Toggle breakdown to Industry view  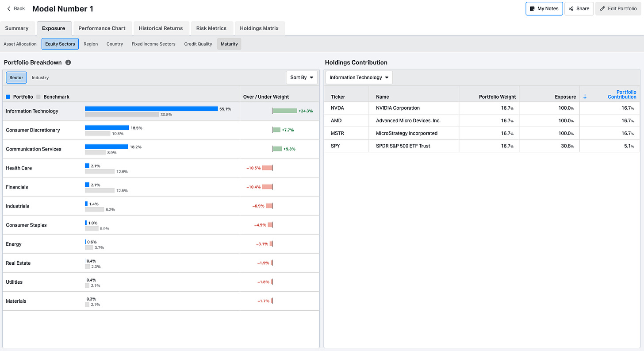[x=40, y=77]
